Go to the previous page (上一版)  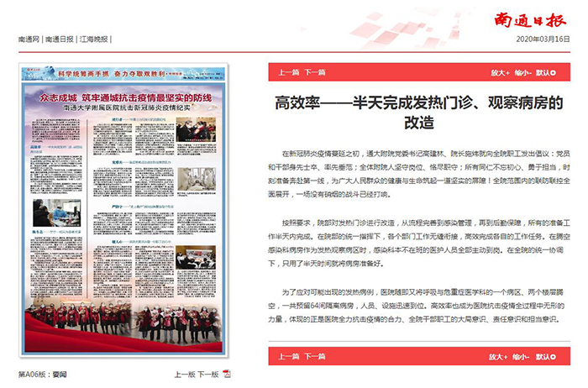click(184, 374)
